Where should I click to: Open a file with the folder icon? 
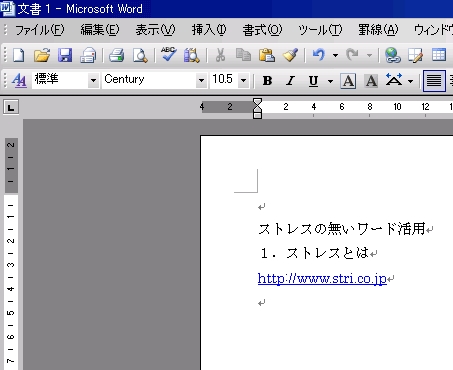click(42, 55)
